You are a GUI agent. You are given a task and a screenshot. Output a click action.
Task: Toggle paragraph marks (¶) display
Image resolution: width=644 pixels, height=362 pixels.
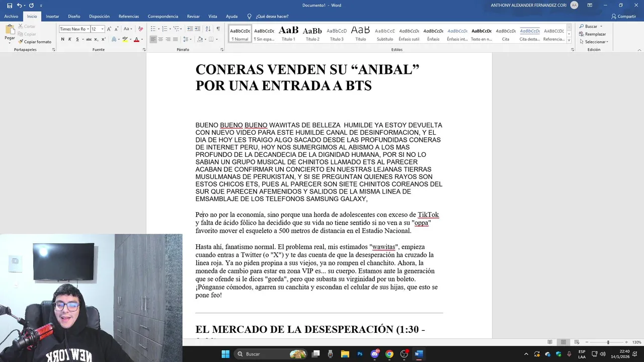coord(218,29)
